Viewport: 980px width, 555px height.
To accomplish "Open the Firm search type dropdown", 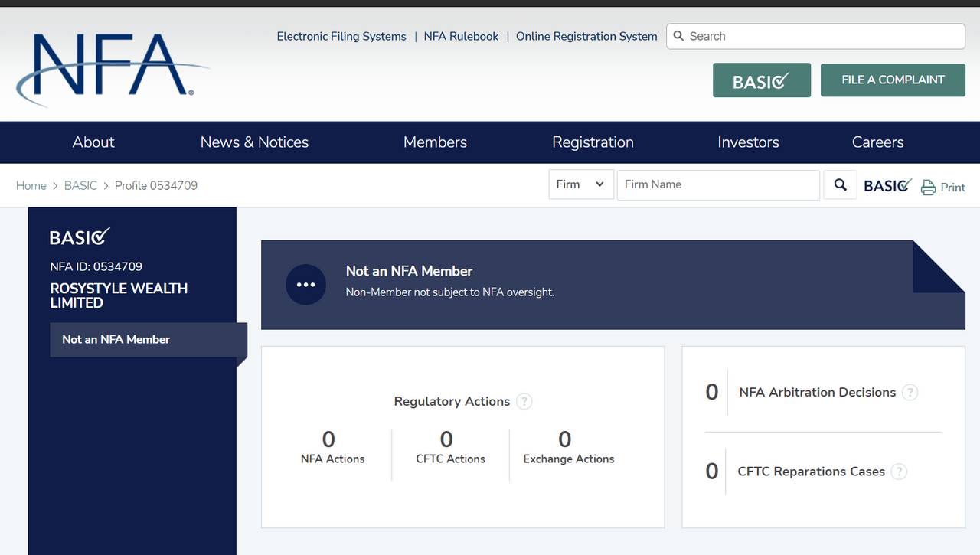I will point(581,184).
